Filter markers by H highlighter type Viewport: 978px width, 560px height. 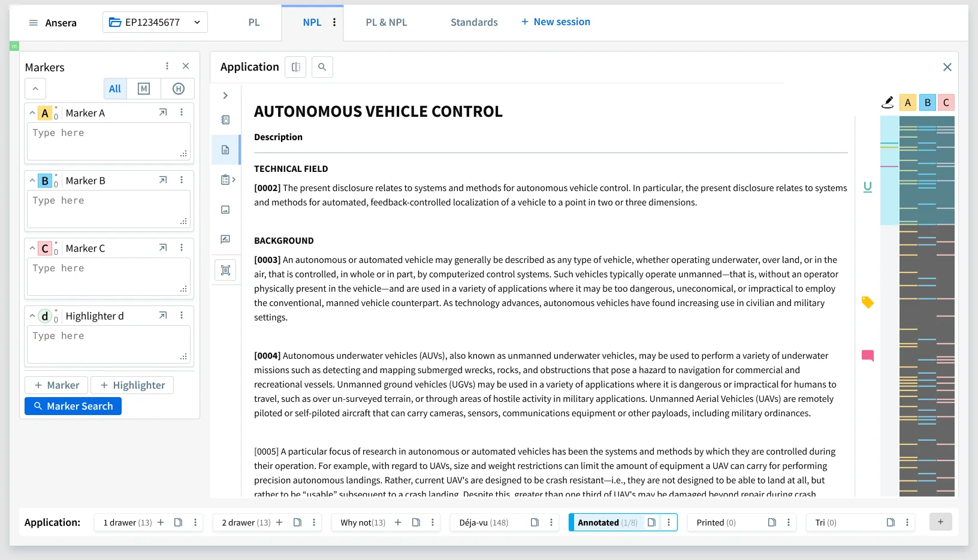click(x=178, y=89)
